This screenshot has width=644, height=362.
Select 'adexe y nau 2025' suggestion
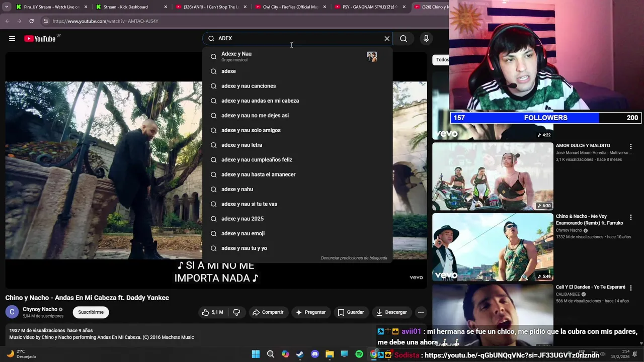pos(297,219)
